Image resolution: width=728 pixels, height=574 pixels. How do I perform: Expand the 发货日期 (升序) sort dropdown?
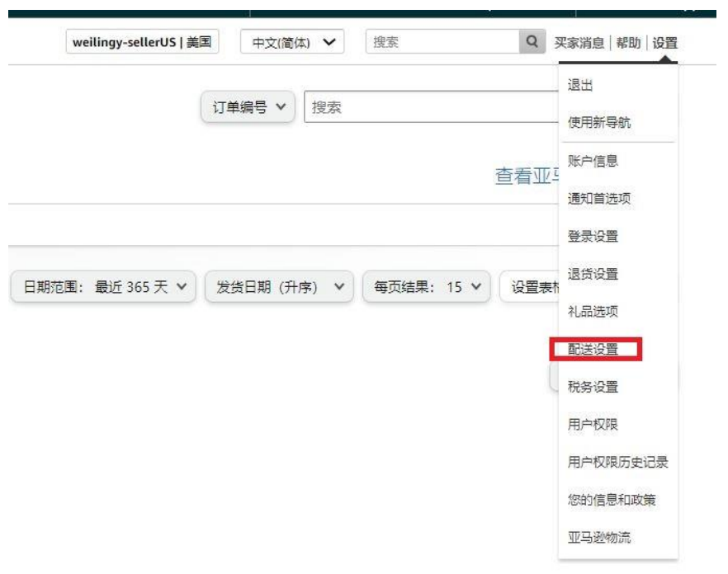pyautogui.click(x=279, y=287)
